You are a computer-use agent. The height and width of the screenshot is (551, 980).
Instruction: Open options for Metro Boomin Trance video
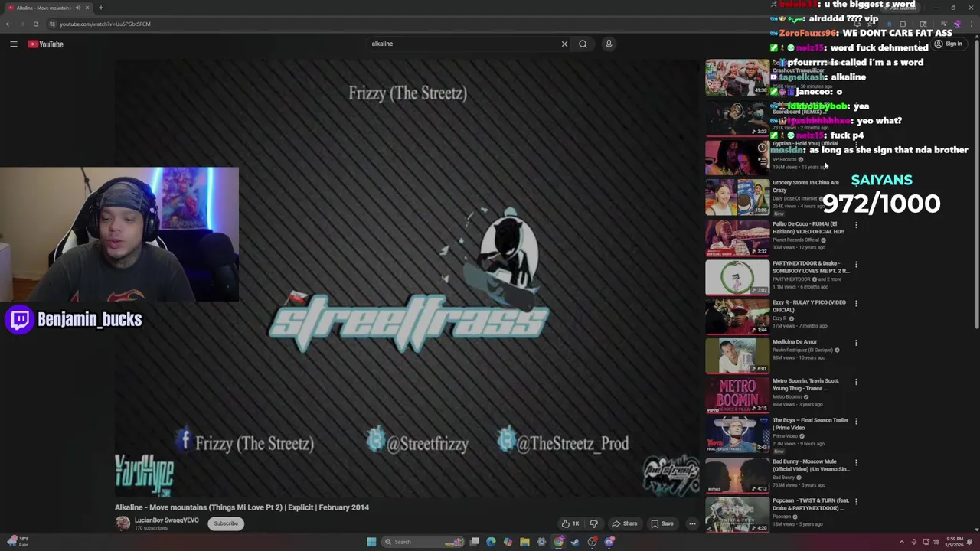pos(856,382)
